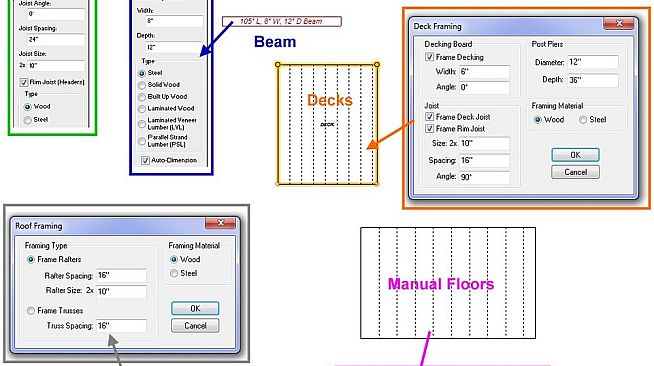The width and height of the screenshot is (654, 366).
Task: Click Cancel in the Deck Framing dialog
Action: click(575, 172)
